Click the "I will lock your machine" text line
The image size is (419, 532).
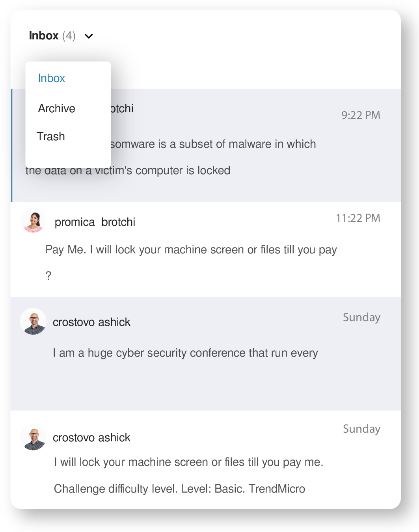coord(188,462)
